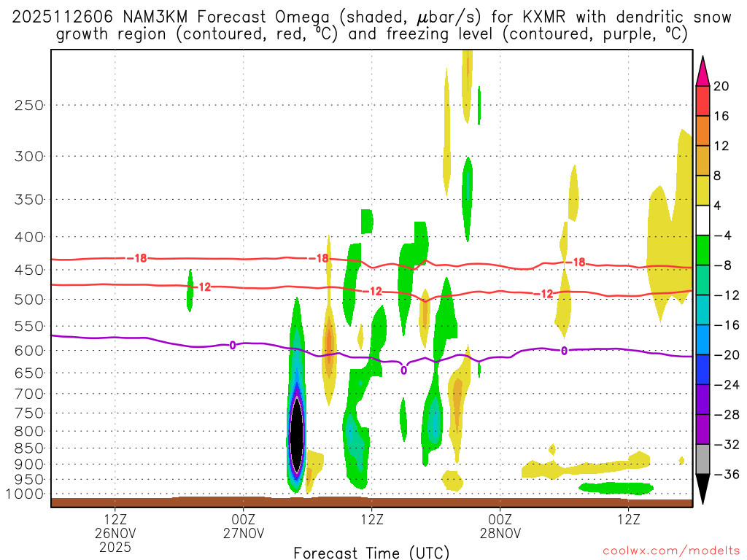Click the black arrow below the colorbar
The width and height of the screenshot is (747, 560).
click(703, 489)
